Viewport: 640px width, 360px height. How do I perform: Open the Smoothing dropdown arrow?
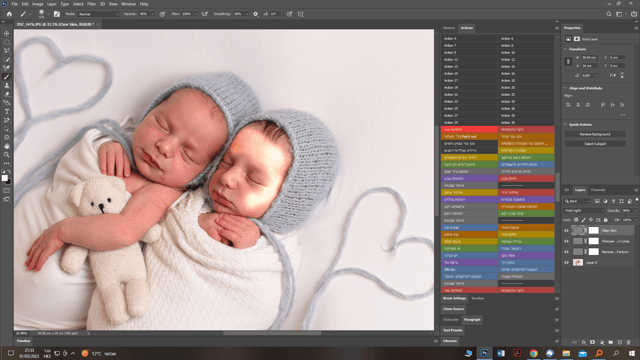tap(247, 14)
